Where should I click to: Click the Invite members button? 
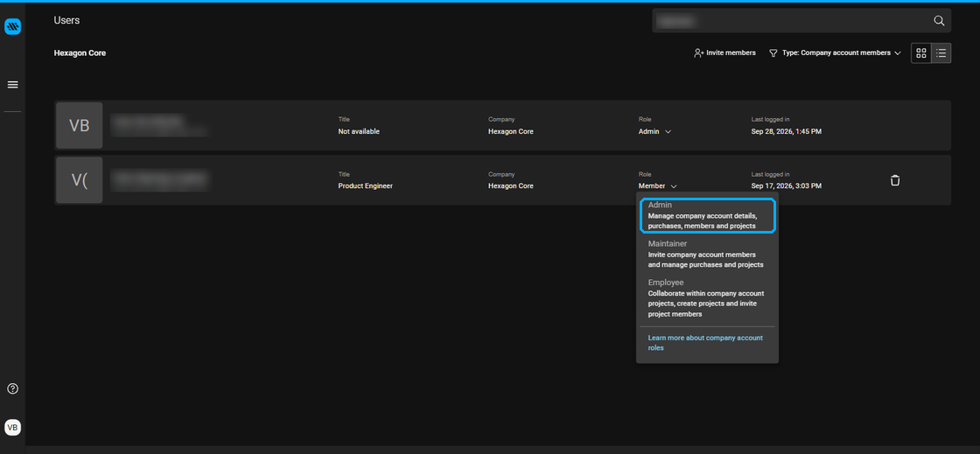(724, 53)
